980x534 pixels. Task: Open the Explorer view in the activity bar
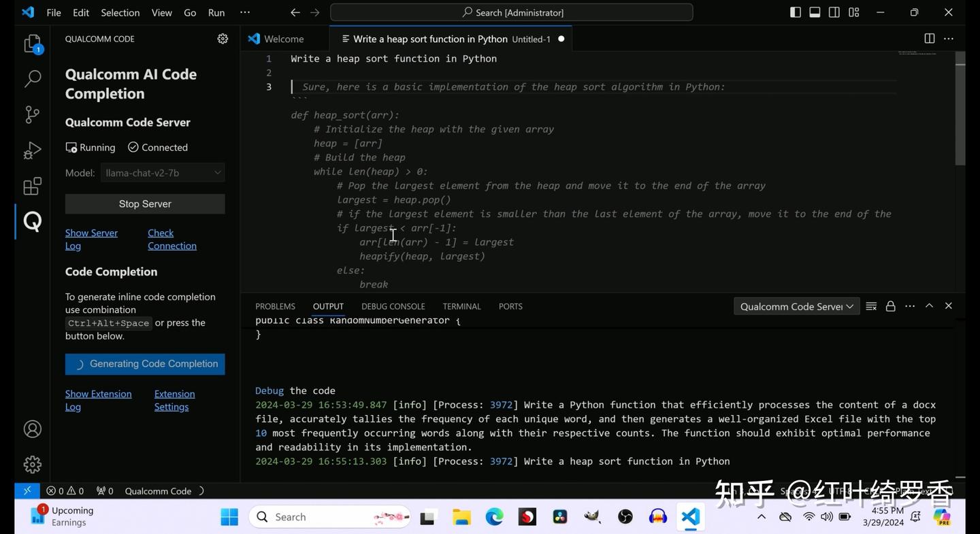(x=32, y=44)
